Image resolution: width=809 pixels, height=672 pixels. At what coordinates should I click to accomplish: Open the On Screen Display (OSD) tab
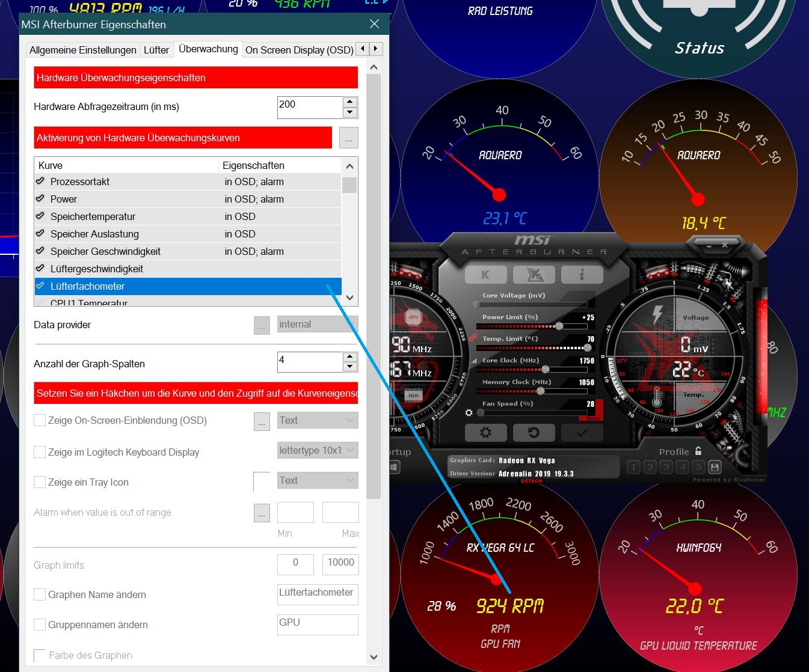coord(299,50)
